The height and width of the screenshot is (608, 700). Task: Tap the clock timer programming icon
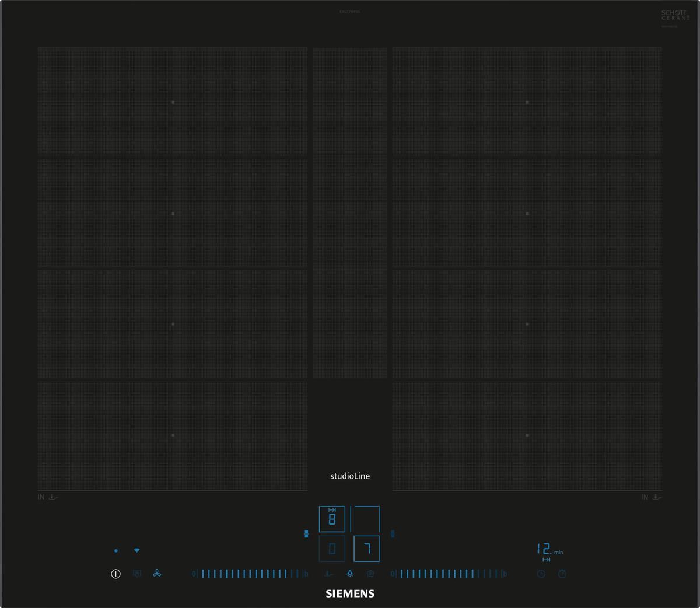pyautogui.click(x=541, y=574)
